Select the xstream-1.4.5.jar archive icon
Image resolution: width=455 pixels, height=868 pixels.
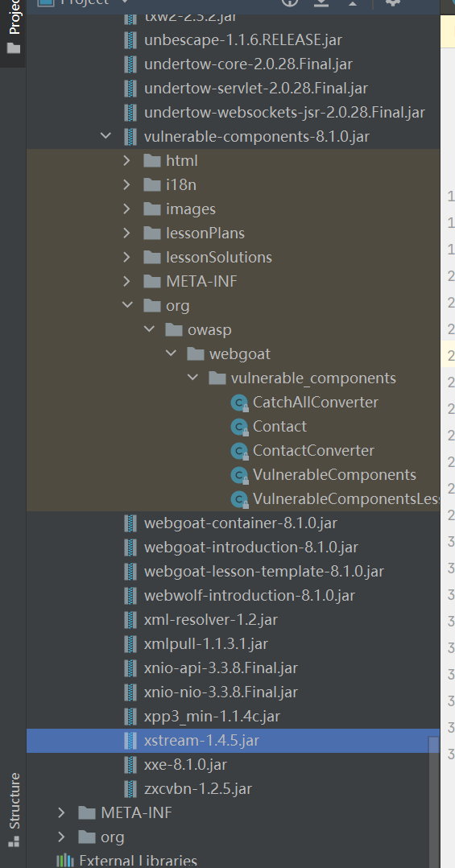coord(130,740)
